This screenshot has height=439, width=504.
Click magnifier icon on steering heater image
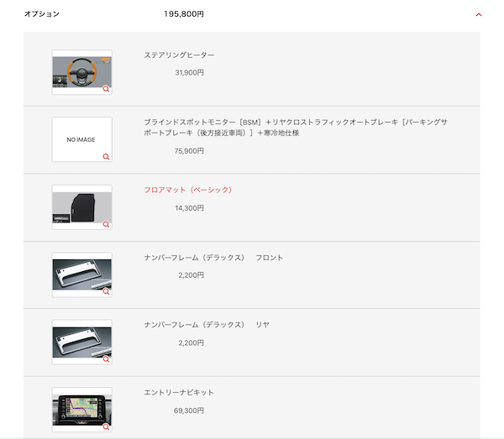tap(107, 89)
